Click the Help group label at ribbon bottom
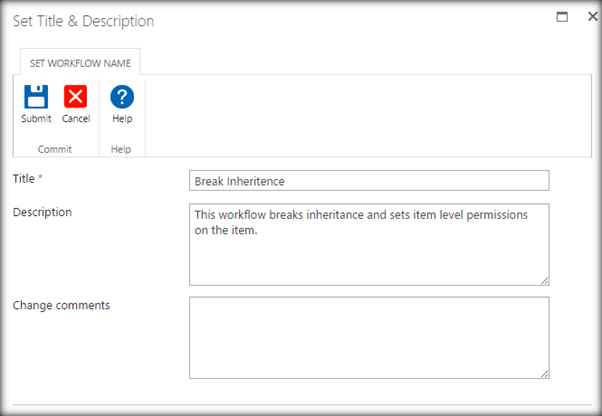 (x=122, y=148)
